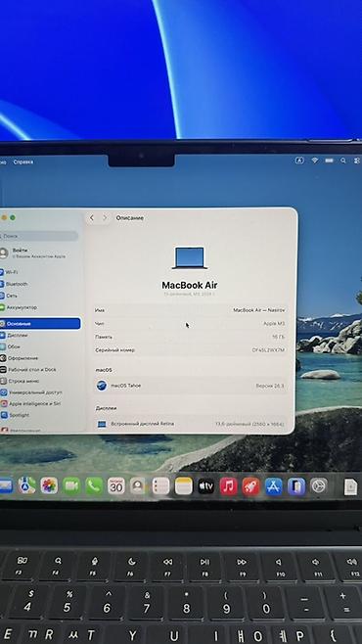Open the iPhone Mirroring app in Dock

(x=296, y=486)
